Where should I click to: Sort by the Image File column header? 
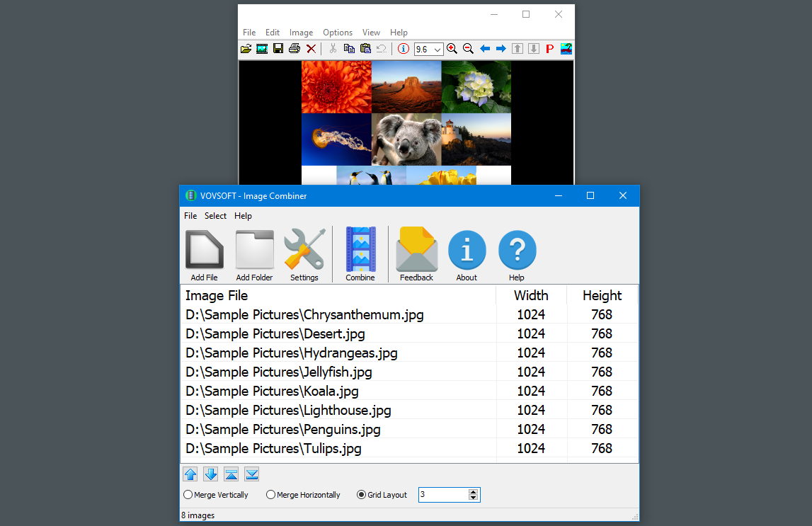(338, 295)
